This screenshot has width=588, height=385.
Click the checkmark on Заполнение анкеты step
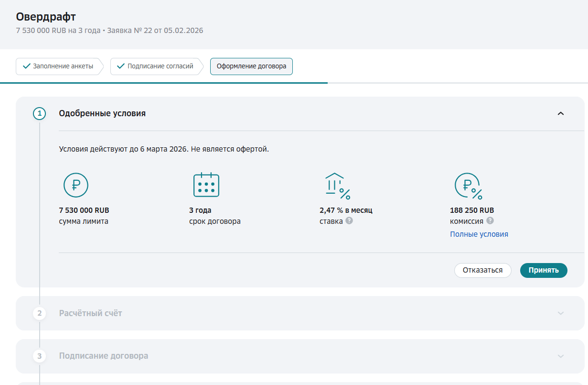[26, 66]
